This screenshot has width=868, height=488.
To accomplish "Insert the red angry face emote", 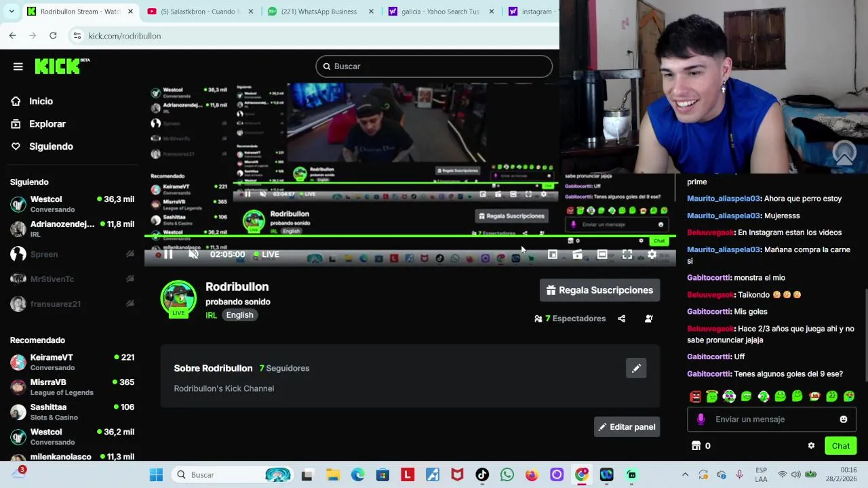I will click(695, 396).
